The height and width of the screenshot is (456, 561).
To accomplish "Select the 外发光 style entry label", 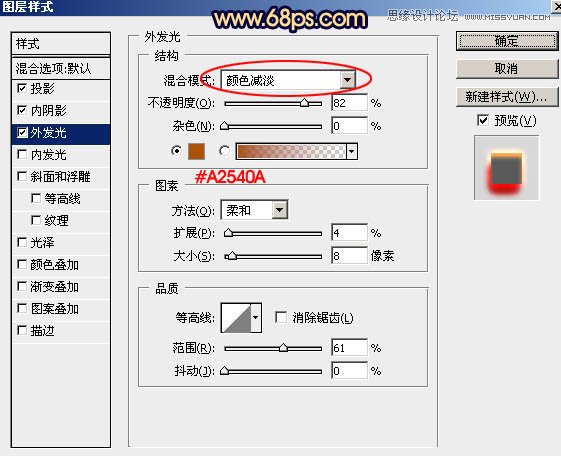I will [48, 133].
